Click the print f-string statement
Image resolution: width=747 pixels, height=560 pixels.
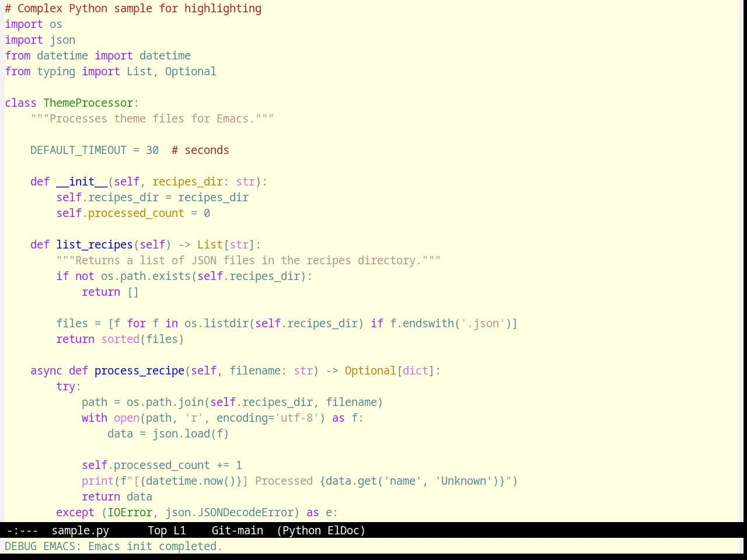pos(300,481)
